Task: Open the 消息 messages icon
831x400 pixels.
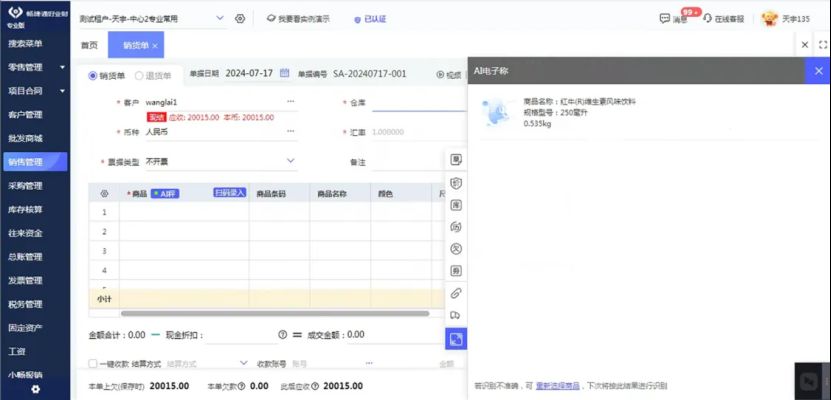Action: [666, 18]
